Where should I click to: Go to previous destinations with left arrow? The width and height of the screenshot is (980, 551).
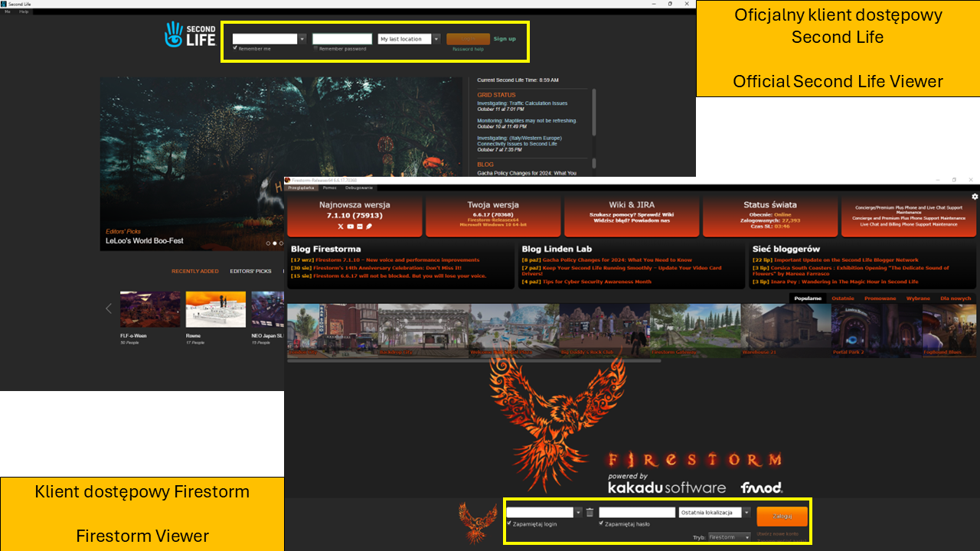pos(108,308)
